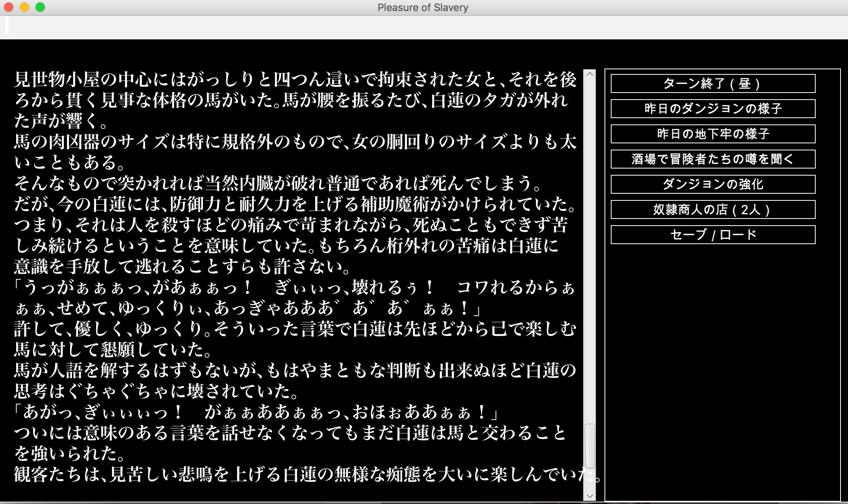Click the ターン終了（昼） button
The height and width of the screenshot is (504, 848).
pos(712,83)
